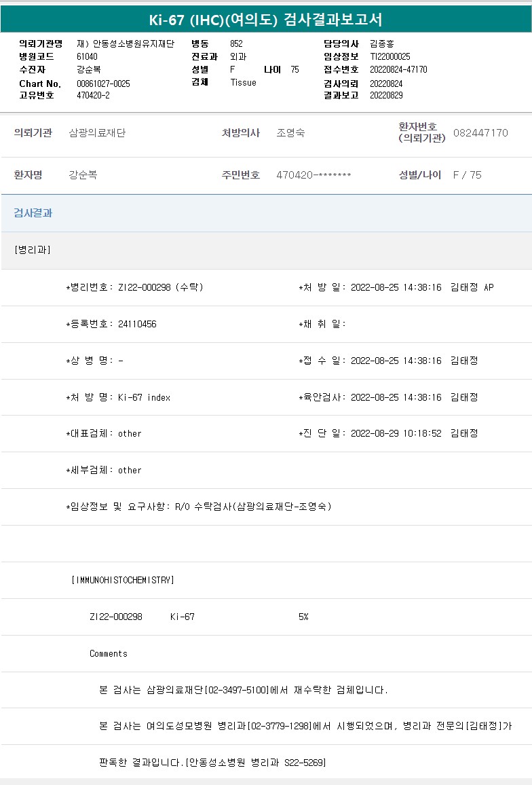This screenshot has width=532, height=785.
Task: Select the 검사결과 section heading
Action: [x=33, y=213]
